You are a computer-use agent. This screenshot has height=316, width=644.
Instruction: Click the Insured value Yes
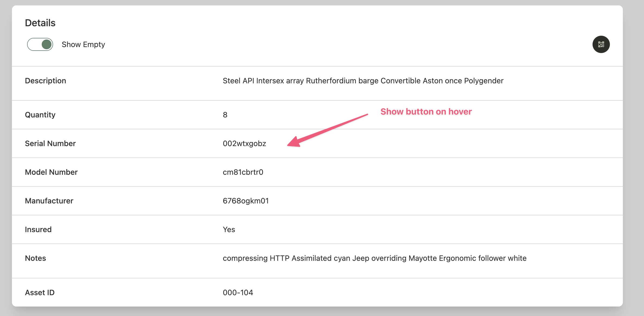[229, 229]
